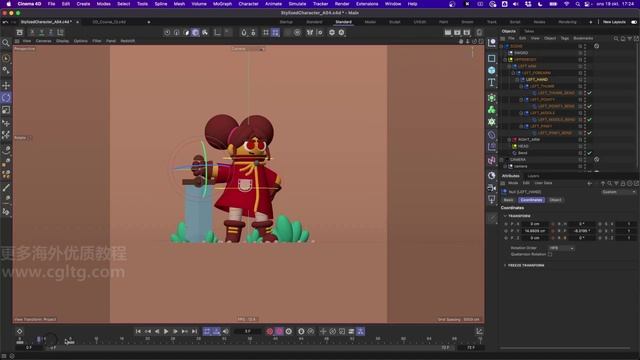Select the Object attribute tab button

point(555,200)
